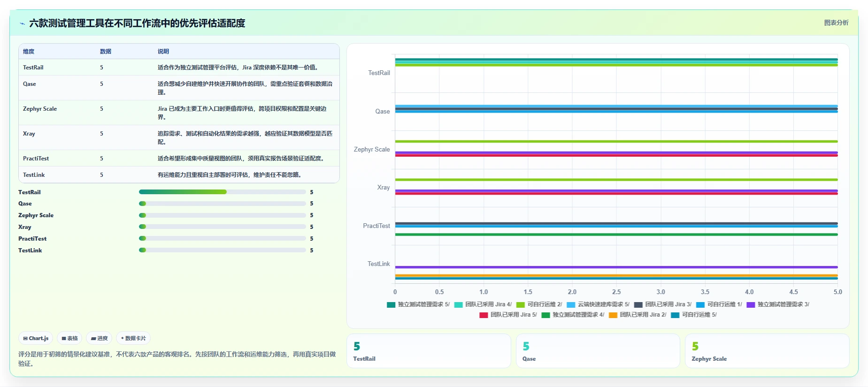This screenshot has width=868, height=387.
Task: Click the TestRail progress bar
Action: pyautogui.click(x=223, y=192)
